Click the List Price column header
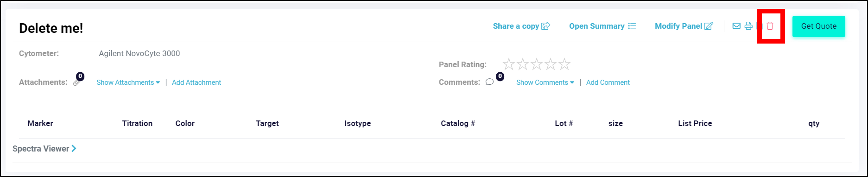Image resolution: width=868 pixels, height=177 pixels. coord(695,123)
